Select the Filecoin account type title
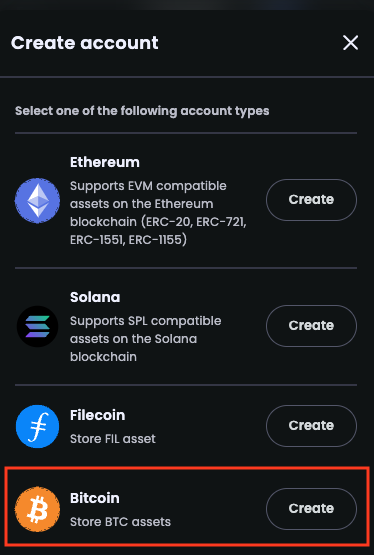The image size is (374, 555). pyautogui.click(x=98, y=415)
